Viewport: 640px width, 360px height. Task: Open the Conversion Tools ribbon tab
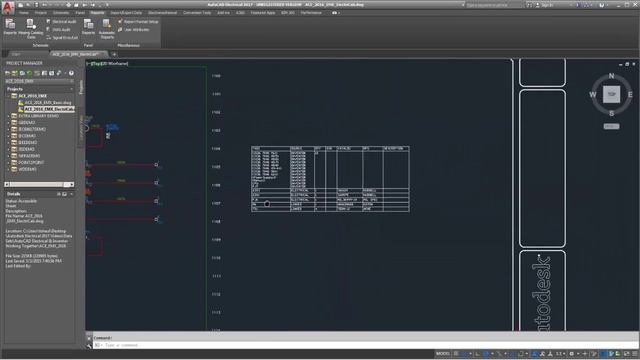(x=197, y=13)
